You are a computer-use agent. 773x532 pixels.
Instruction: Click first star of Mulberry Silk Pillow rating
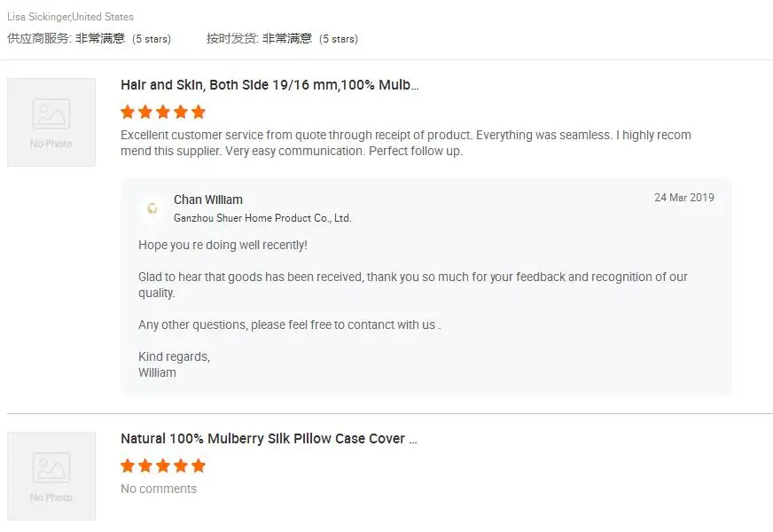pos(128,465)
